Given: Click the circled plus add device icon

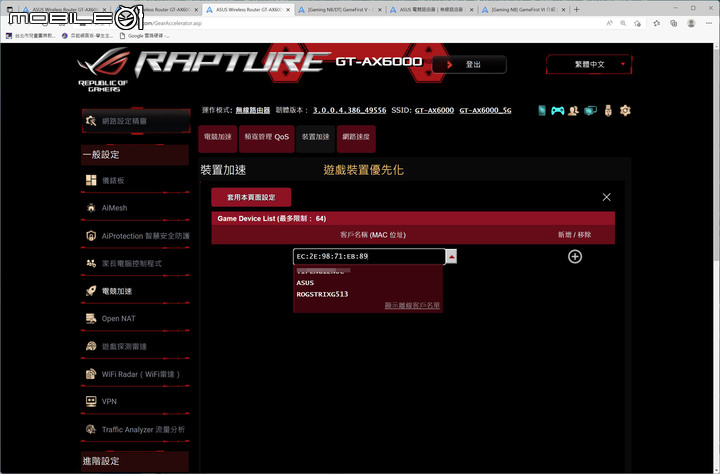Looking at the screenshot, I should click(x=575, y=256).
